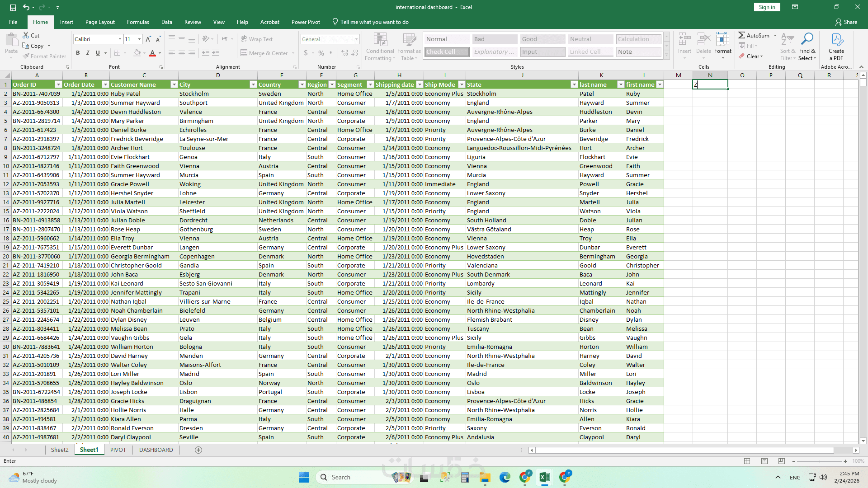Click the Save icon in quick access toolbar
The image size is (868, 488).
(13, 7)
